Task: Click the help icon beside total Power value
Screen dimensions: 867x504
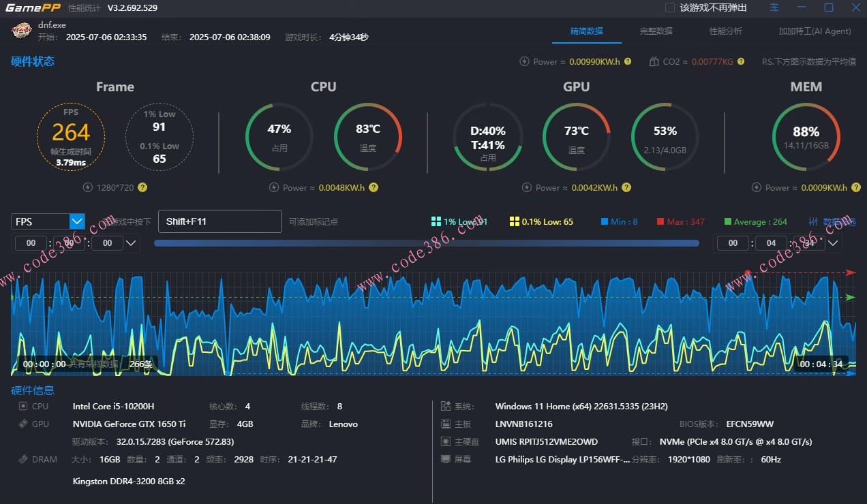Action: (x=628, y=61)
